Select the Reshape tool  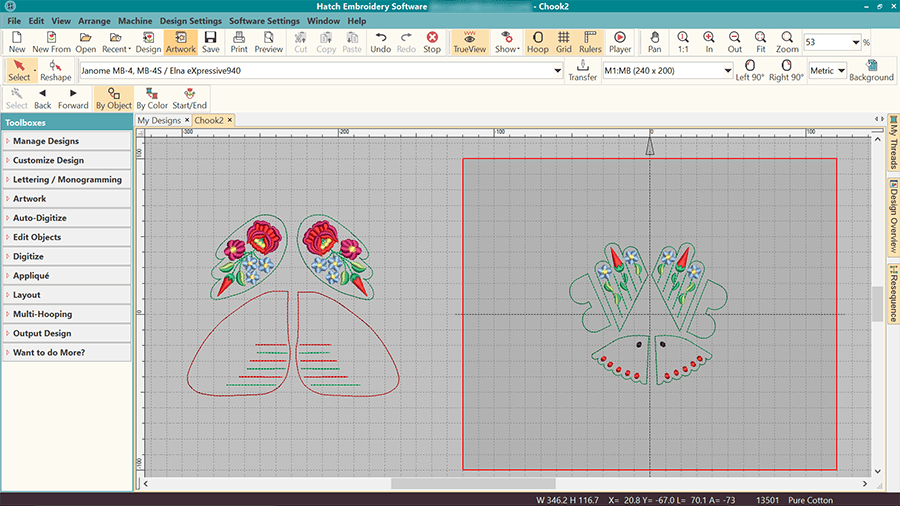point(56,71)
